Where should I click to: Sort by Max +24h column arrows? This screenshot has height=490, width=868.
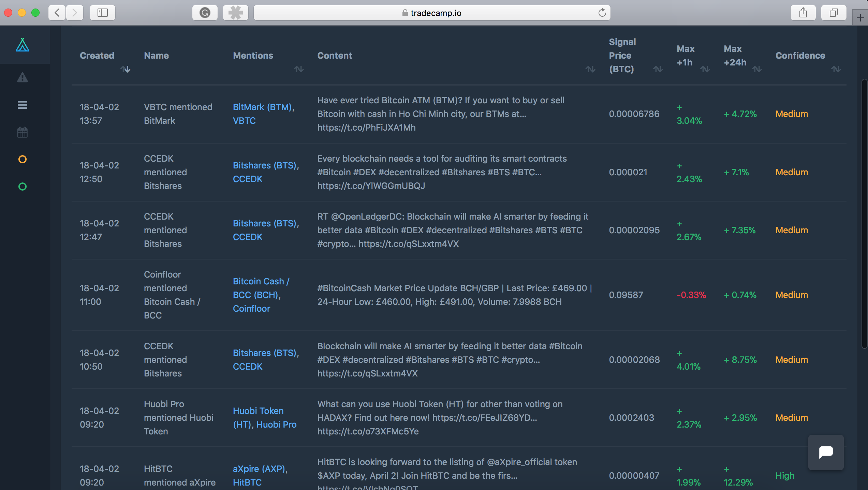point(757,69)
